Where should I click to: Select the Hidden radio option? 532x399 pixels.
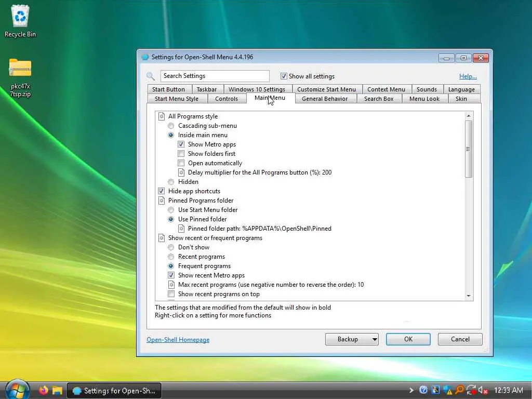[171, 182]
